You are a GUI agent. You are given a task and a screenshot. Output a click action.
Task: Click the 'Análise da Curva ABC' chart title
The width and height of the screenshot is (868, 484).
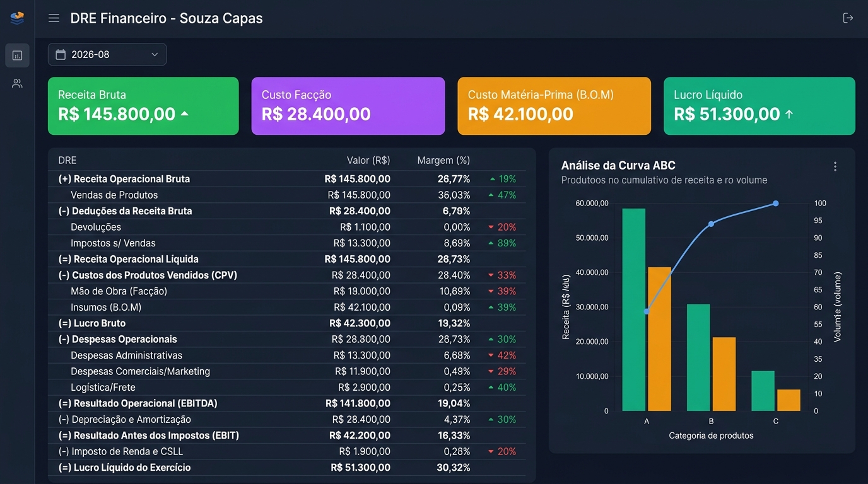coord(618,166)
